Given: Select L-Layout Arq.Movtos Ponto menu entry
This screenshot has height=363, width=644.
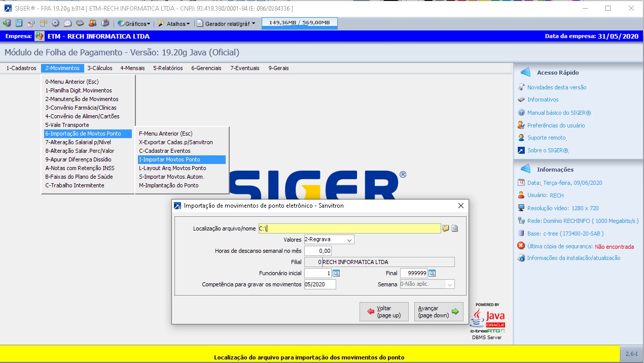Looking at the screenshot, I should point(172,168).
